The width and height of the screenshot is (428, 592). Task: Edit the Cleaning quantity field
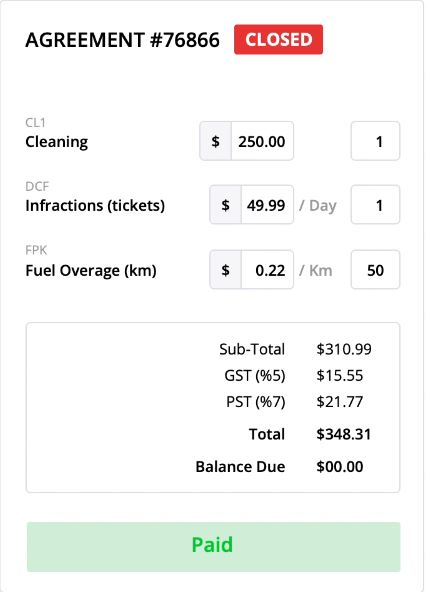tap(375, 141)
